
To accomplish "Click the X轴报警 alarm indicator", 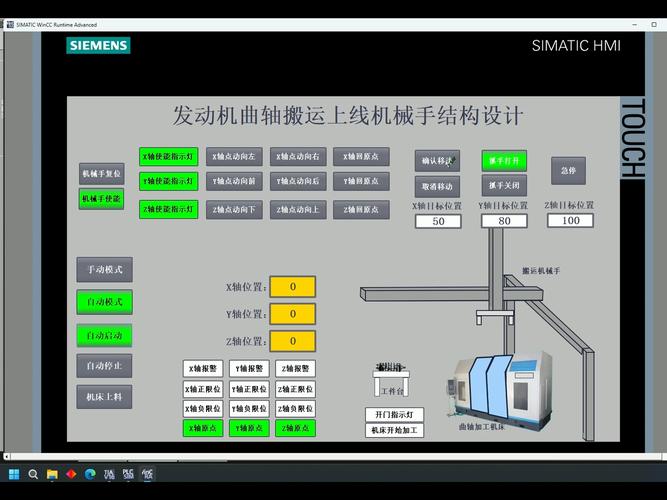I will tap(203, 369).
